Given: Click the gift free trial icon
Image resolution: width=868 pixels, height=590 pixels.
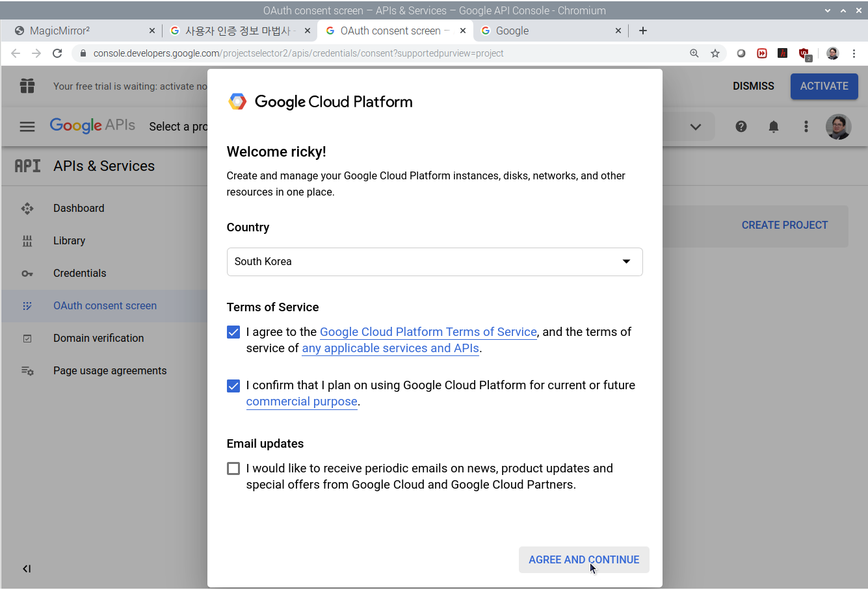Looking at the screenshot, I should pos(27,86).
